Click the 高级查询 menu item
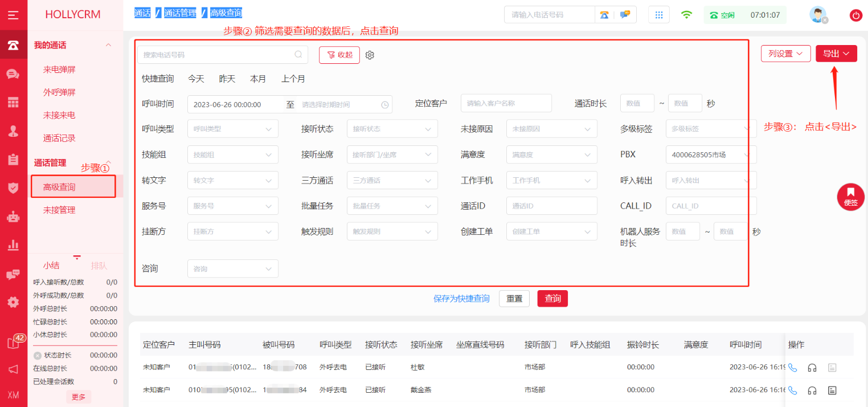Viewport: 868px width, 407px height. (59, 187)
